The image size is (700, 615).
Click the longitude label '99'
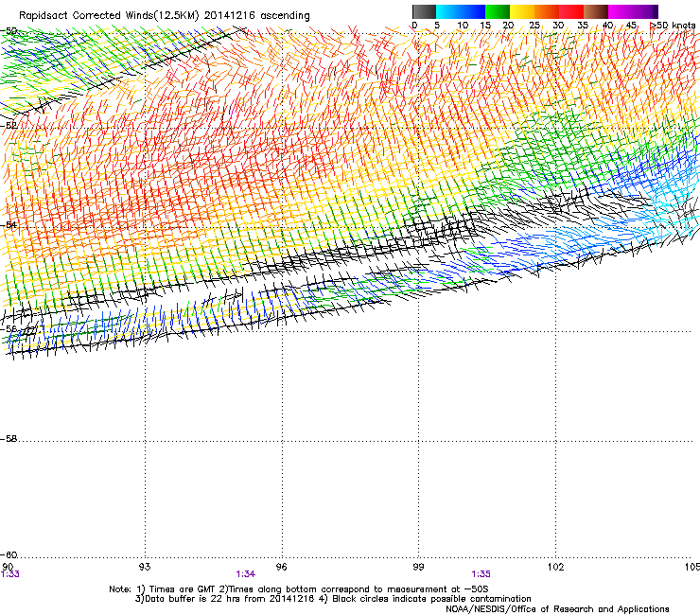pyautogui.click(x=418, y=567)
